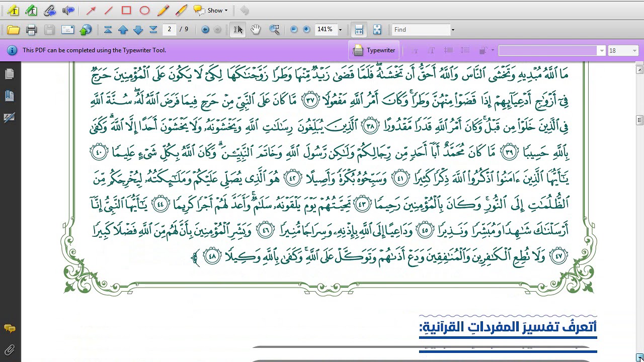The height and width of the screenshot is (362, 644).
Task: Click the Typewriter Tool notification message text
Action: (94, 50)
